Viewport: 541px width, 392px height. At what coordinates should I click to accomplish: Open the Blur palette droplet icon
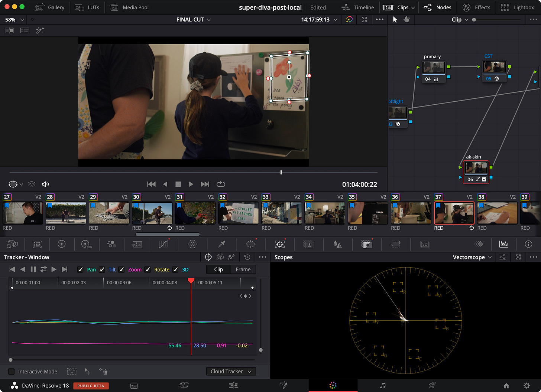tap(337, 244)
